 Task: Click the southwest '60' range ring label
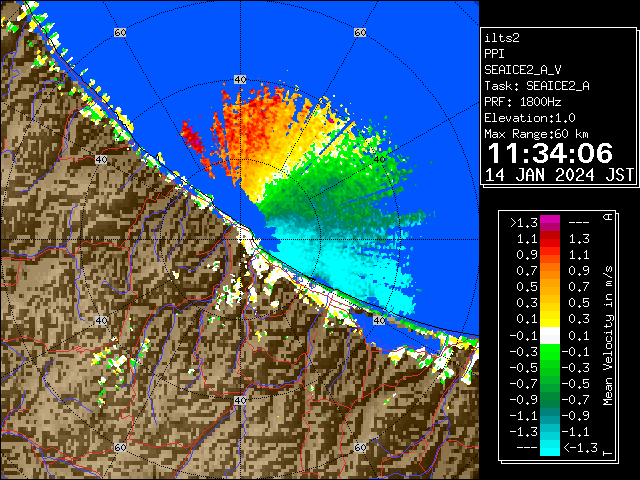(x=120, y=447)
